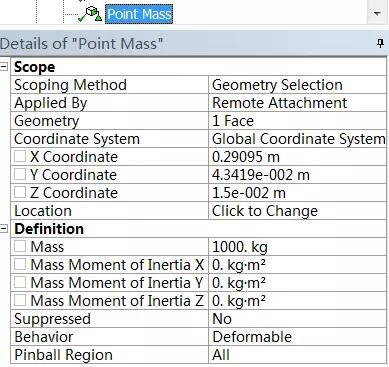The image size is (389, 367).
Task: Toggle Mass parameter checkbox
Action: (x=20, y=246)
